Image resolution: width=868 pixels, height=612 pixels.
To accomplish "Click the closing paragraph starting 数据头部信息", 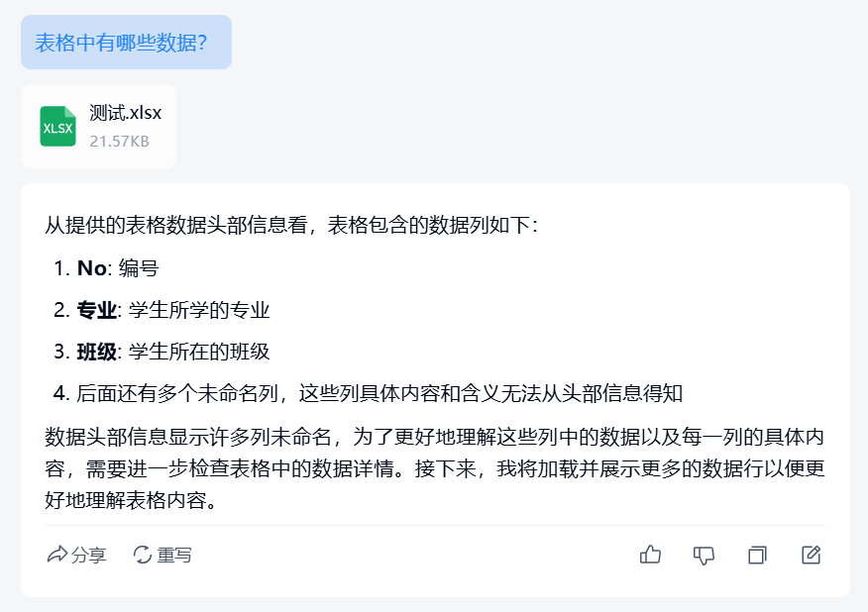I will [x=434, y=468].
